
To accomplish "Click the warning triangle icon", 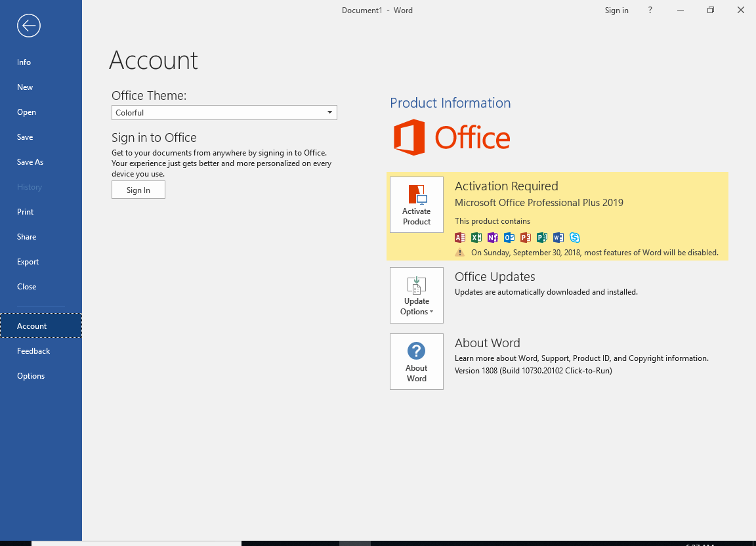I will 460,252.
